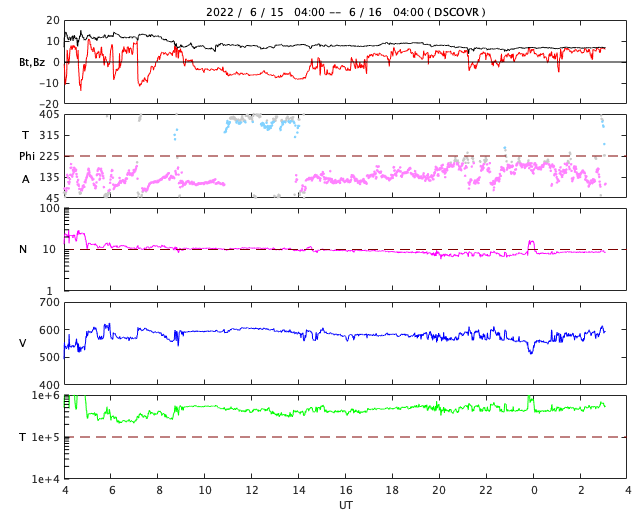Click the 8 hour tick on the UT axis
The height and width of the screenshot is (512, 640).
tap(159, 490)
